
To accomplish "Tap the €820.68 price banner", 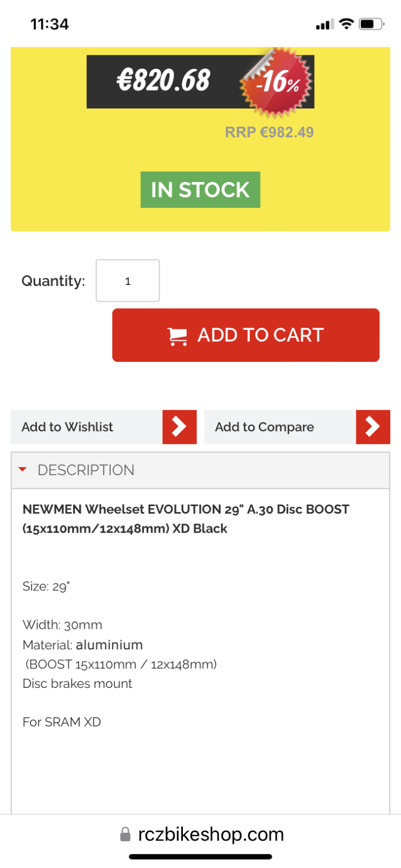I will pyautogui.click(x=163, y=81).
